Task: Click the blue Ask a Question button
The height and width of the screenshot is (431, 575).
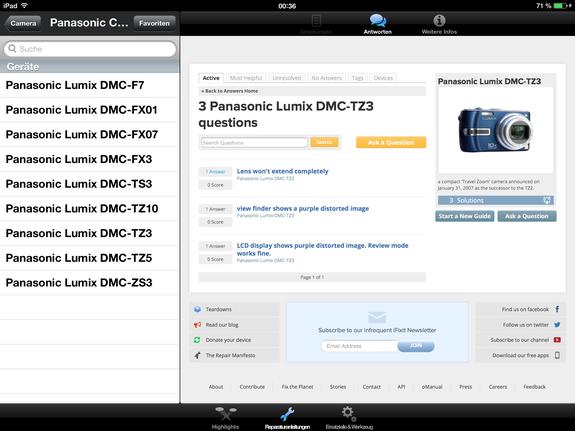Action: (527, 216)
